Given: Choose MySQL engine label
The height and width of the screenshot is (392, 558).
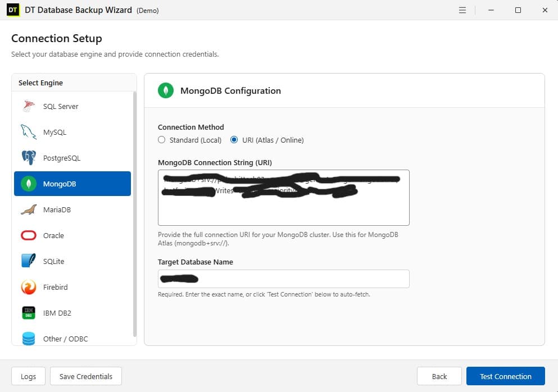Looking at the screenshot, I should (x=55, y=132).
